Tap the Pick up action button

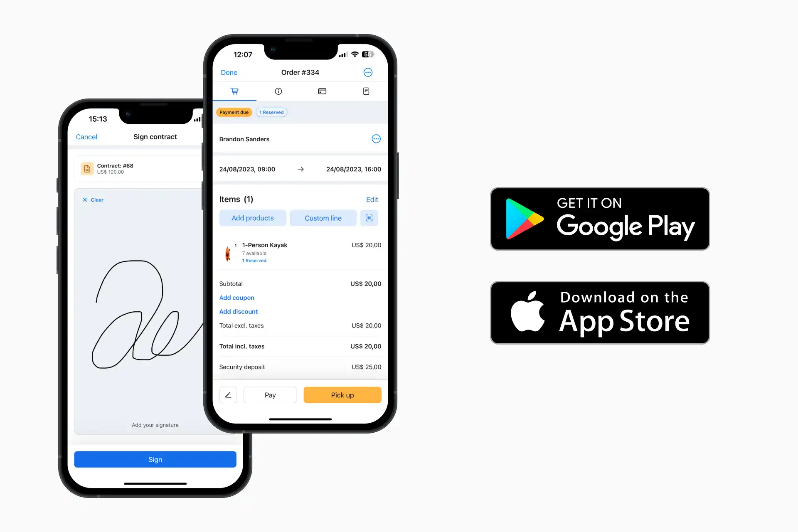pos(342,395)
